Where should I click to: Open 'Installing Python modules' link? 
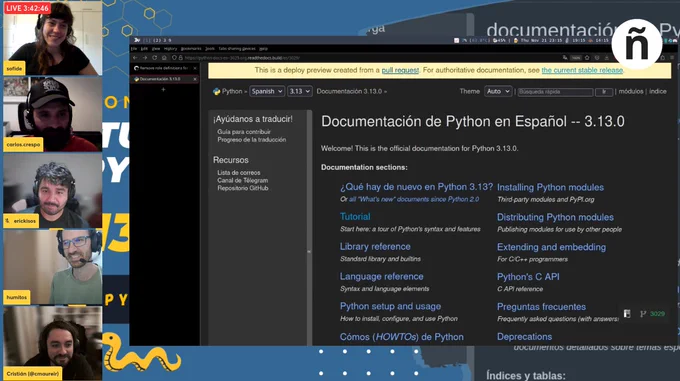pos(550,187)
